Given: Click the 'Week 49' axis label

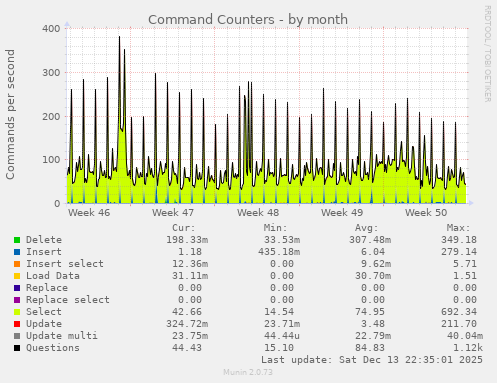Looking at the screenshot, I should [342, 212].
